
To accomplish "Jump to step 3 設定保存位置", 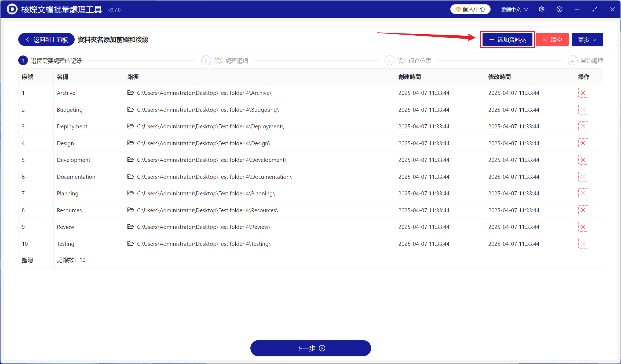I will (408, 61).
